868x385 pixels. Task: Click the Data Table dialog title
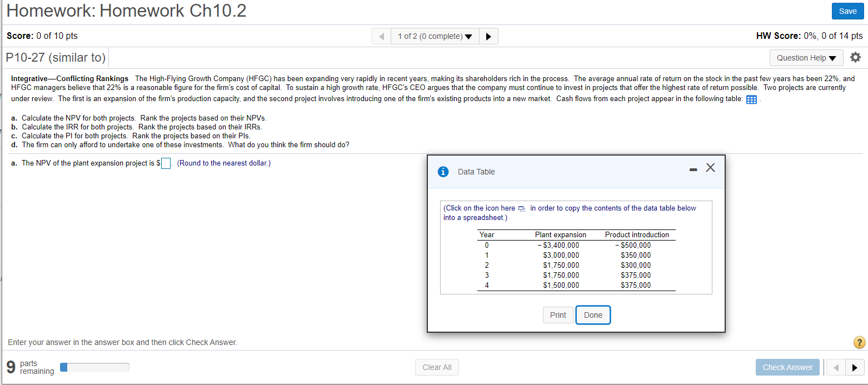[476, 172]
